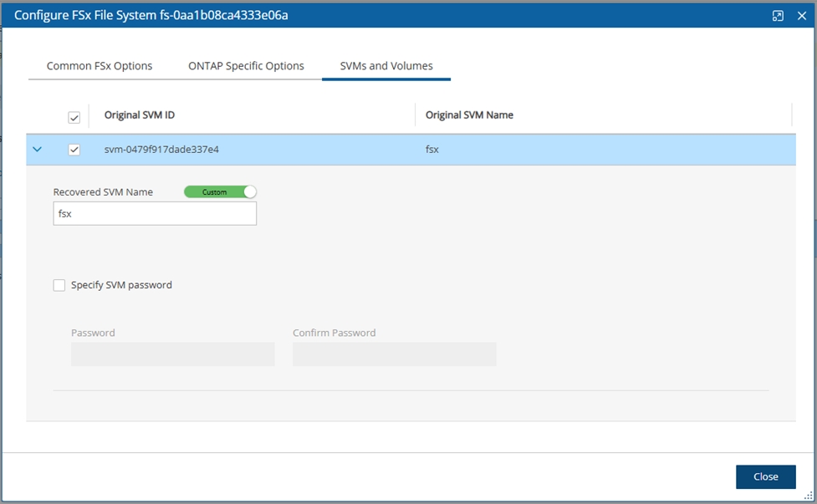Select the svm-0479f917dade337e4 ID cell
The height and width of the screenshot is (504, 817).
point(161,150)
